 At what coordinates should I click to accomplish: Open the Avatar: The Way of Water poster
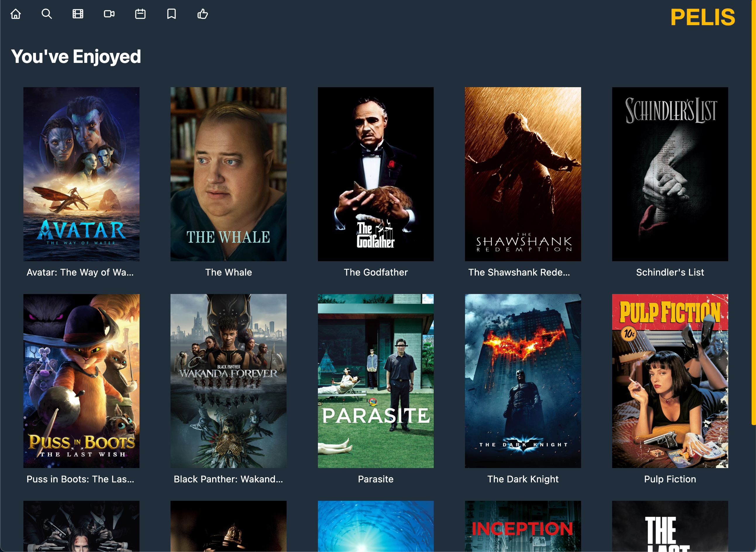pyautogui.click(x=81, y=174)
